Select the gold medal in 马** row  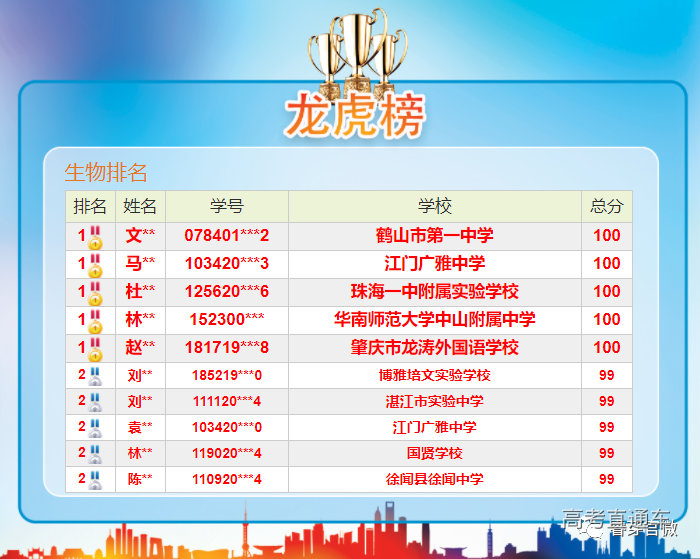95,265
